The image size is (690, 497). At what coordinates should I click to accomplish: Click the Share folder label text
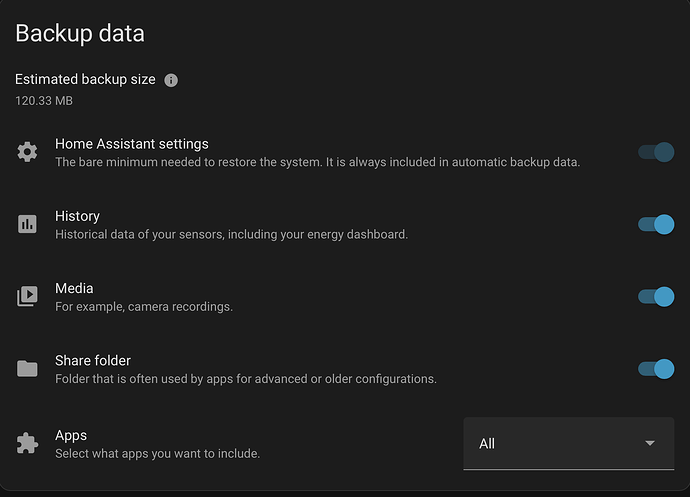coord(93,360)
